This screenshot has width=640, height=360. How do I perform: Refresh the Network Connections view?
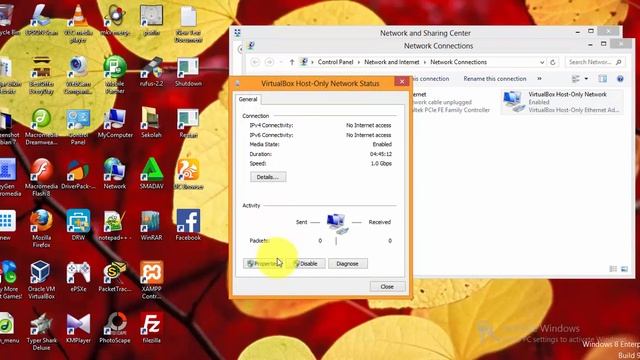pos(553,62)
